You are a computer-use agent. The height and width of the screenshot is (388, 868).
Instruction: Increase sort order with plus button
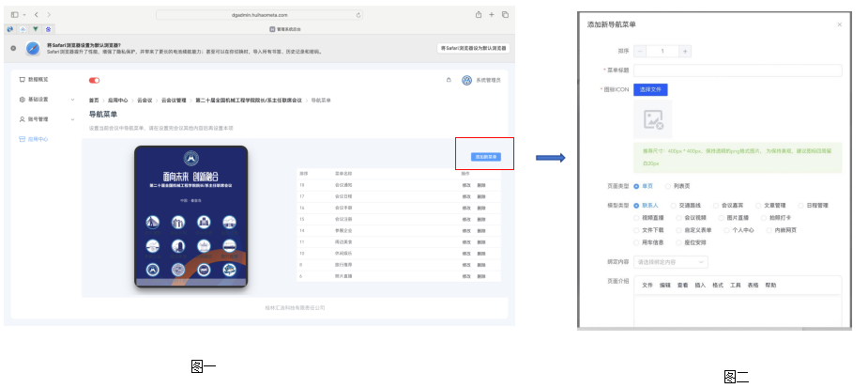click(685, 51)
